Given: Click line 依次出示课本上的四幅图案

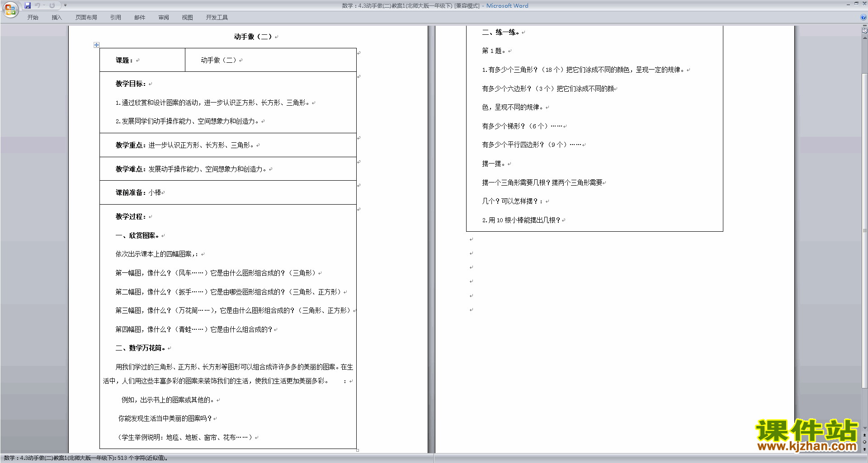Looking at the screenshot, I should coord(157,254).
